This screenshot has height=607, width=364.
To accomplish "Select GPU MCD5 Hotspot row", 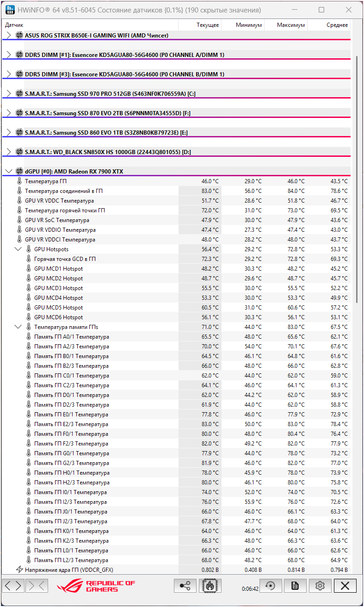I will [176, 308].
